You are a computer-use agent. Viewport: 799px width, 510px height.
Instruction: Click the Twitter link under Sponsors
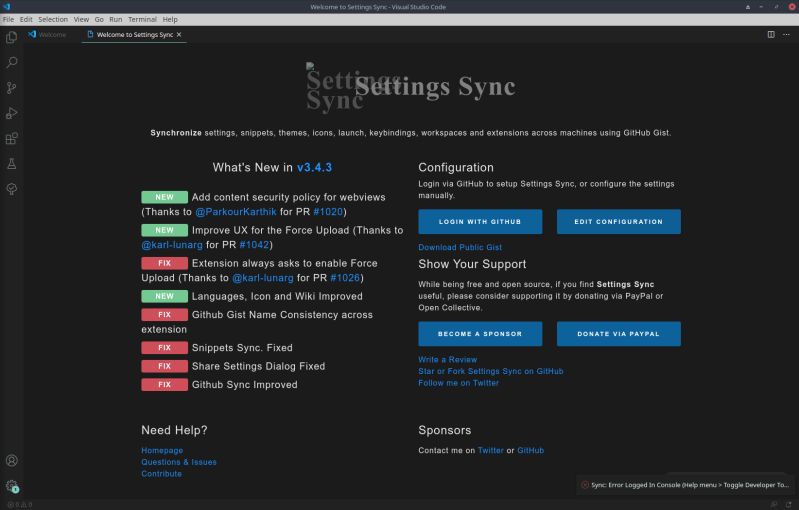click(x=491, y=450)
